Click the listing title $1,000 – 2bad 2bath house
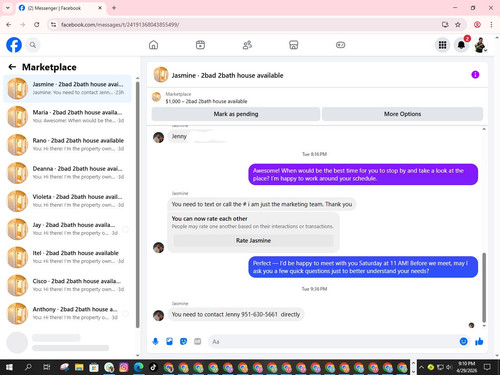 (x=206, y=101)
